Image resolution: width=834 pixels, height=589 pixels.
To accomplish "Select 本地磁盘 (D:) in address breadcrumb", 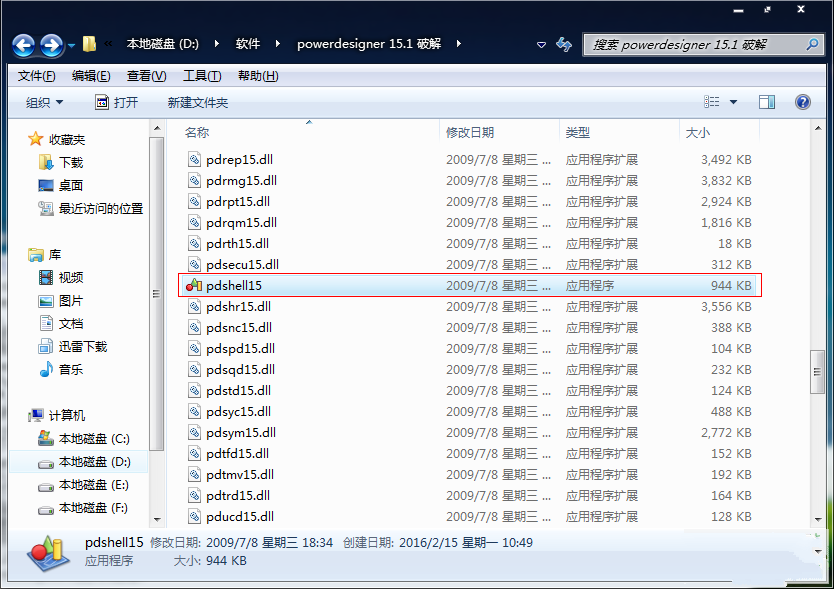I will [x=162, y=44].
